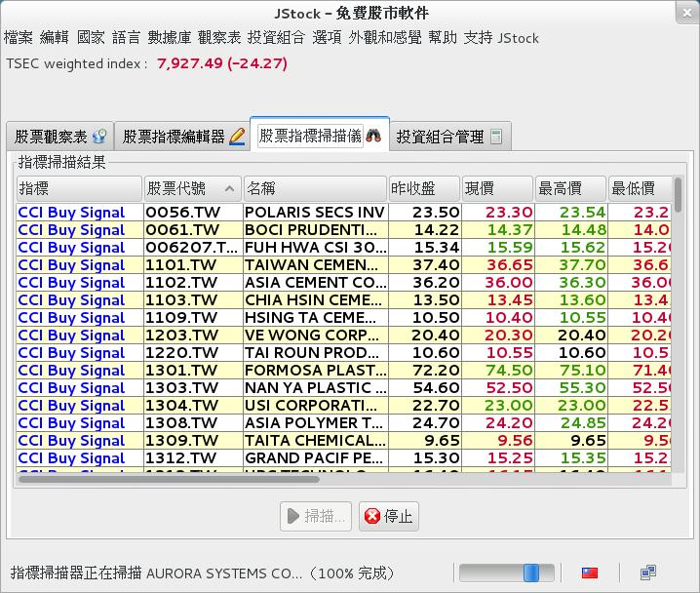Select the 0056.TW stock code cell
The width and height of the screenshot is (700, 593).
(193, 212)
